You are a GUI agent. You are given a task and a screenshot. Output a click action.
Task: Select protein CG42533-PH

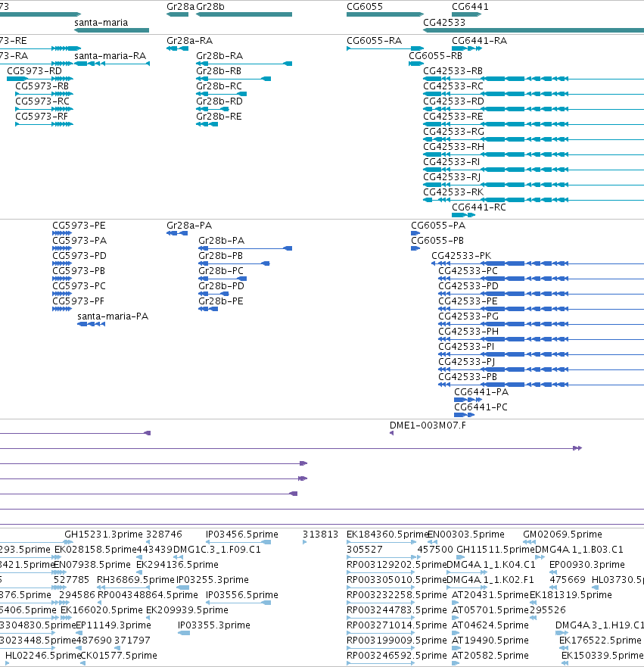click(x=541, y=339)
